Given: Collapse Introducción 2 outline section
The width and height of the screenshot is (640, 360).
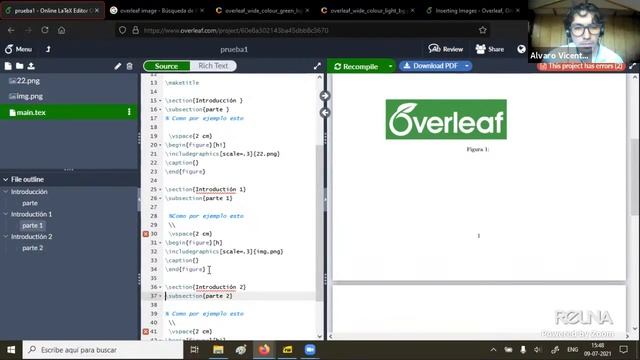Looking at the screenshot, I should (6, 236).
